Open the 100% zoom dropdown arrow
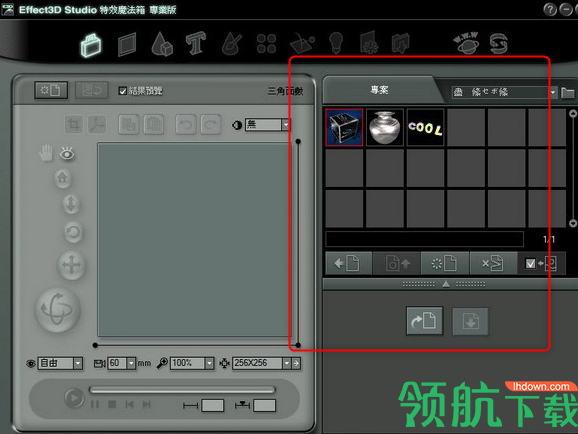This screenshot has height=434, width=578. click(x=209, y=364)
